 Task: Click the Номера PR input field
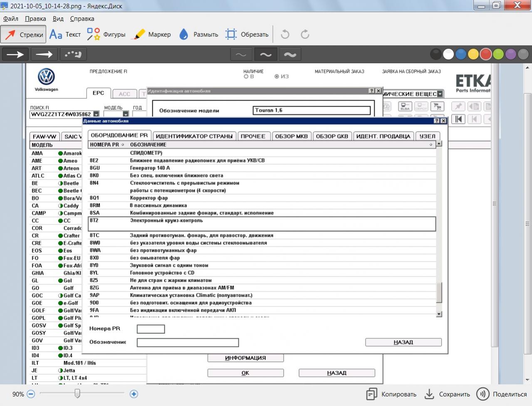[x=151, y=329]
